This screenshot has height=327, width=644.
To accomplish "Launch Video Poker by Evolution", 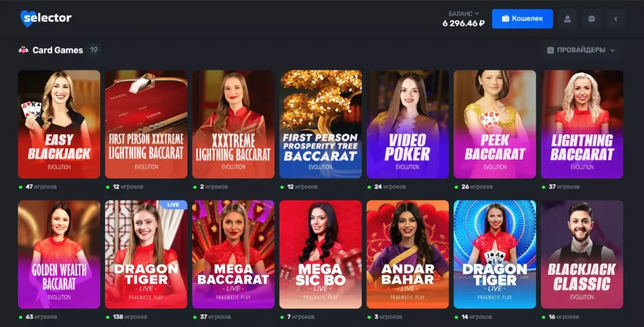I will [408, 124].
